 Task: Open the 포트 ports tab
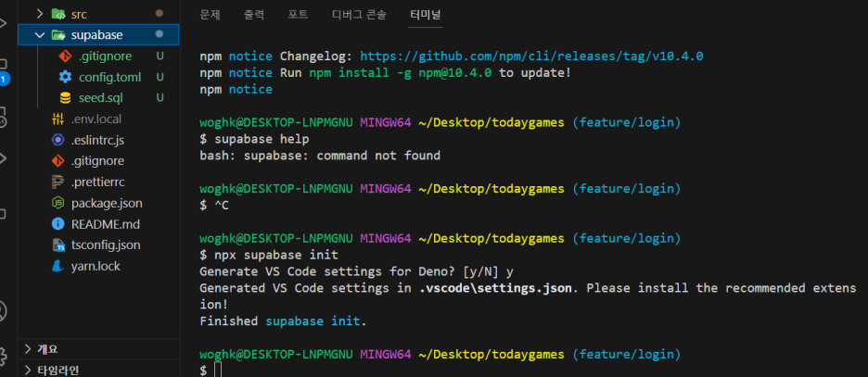[298, 15]
